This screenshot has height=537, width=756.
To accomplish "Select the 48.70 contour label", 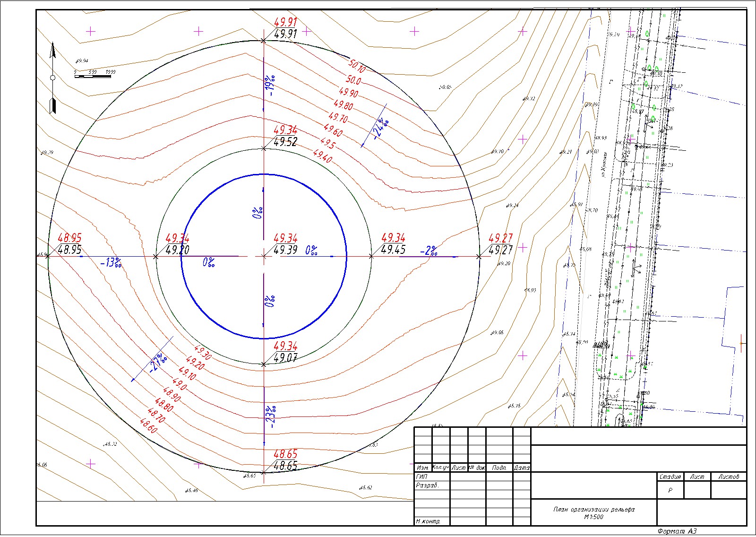I will point(156,416).
